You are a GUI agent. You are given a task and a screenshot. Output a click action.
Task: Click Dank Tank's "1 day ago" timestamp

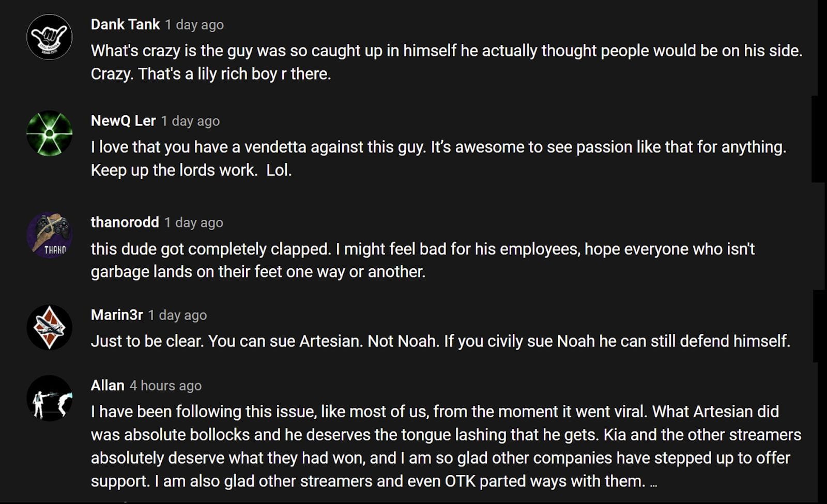click(194, 25)
